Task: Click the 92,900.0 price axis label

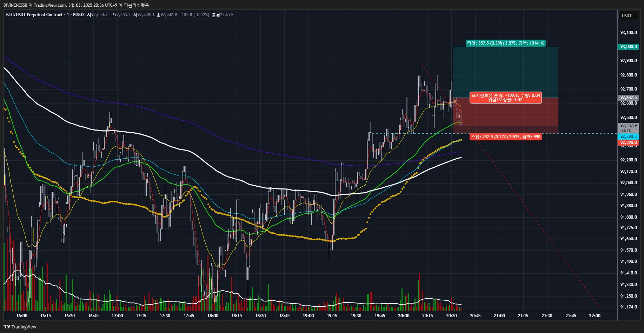Action: coord(629,61)
